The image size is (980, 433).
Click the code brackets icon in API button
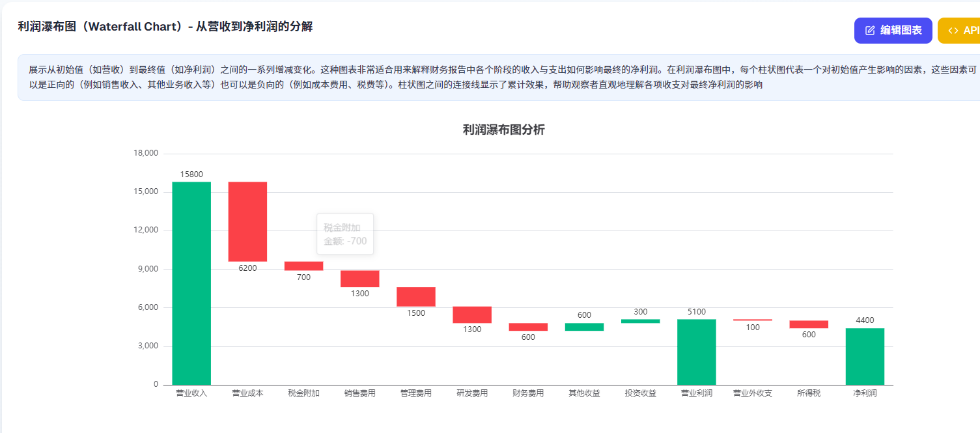pyautogui.click(x=953, y=31)
